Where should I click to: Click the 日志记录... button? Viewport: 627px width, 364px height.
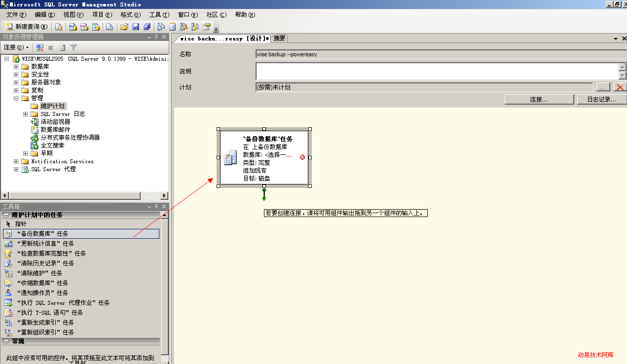pyautogui.click(x=601, y=100)
